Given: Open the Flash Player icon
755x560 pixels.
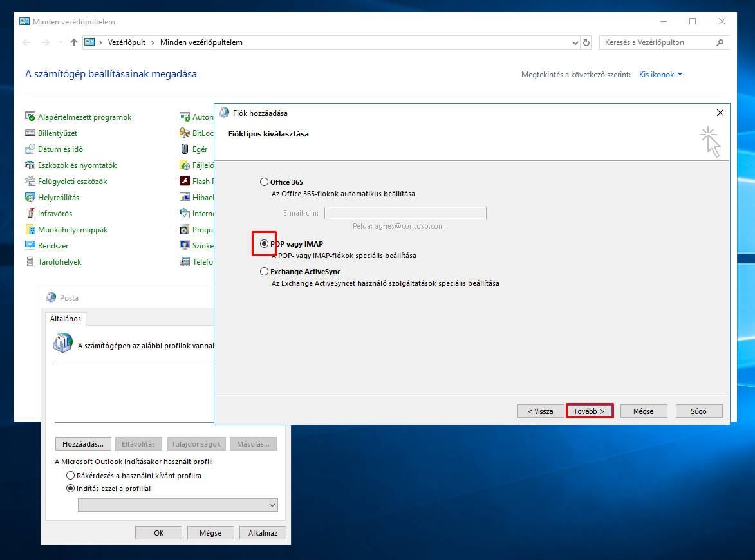Looking at the screenshot, I should pos(185,182).
